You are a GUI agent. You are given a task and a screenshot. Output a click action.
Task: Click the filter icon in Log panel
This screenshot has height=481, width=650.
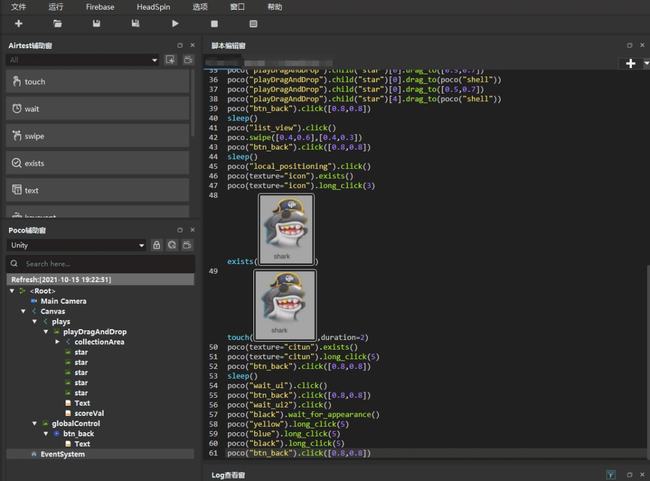[612, 474]
